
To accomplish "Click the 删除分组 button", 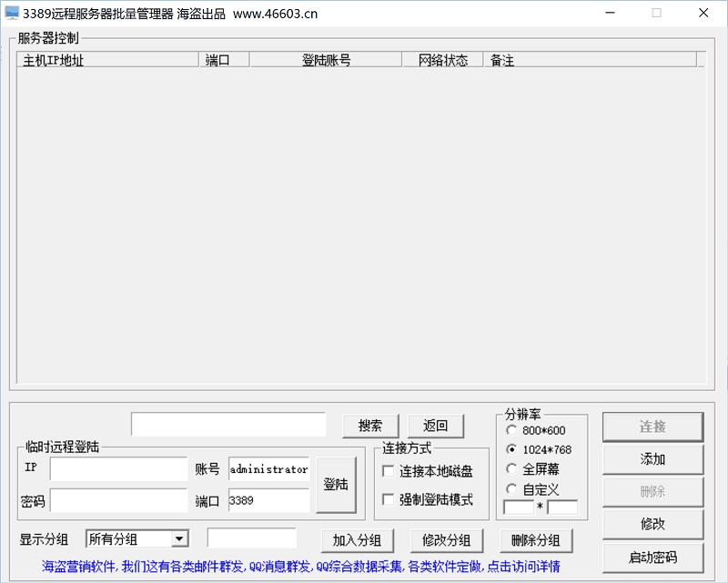I will (x=536, y=540).
